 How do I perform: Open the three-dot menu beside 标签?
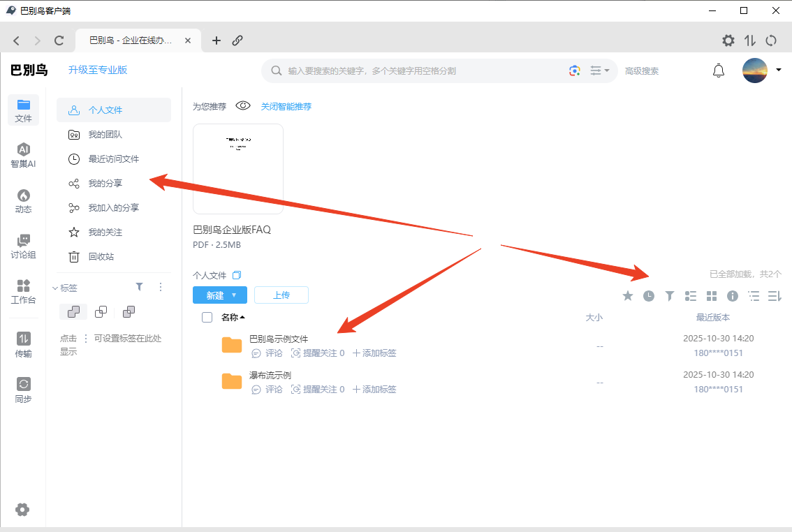(x=161, y=287)
